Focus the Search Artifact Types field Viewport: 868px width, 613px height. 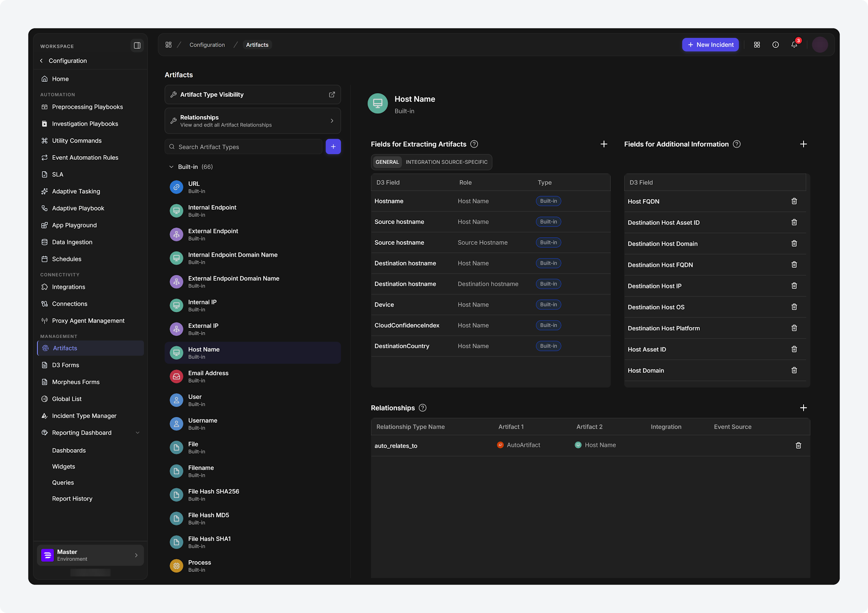[243, 147]
